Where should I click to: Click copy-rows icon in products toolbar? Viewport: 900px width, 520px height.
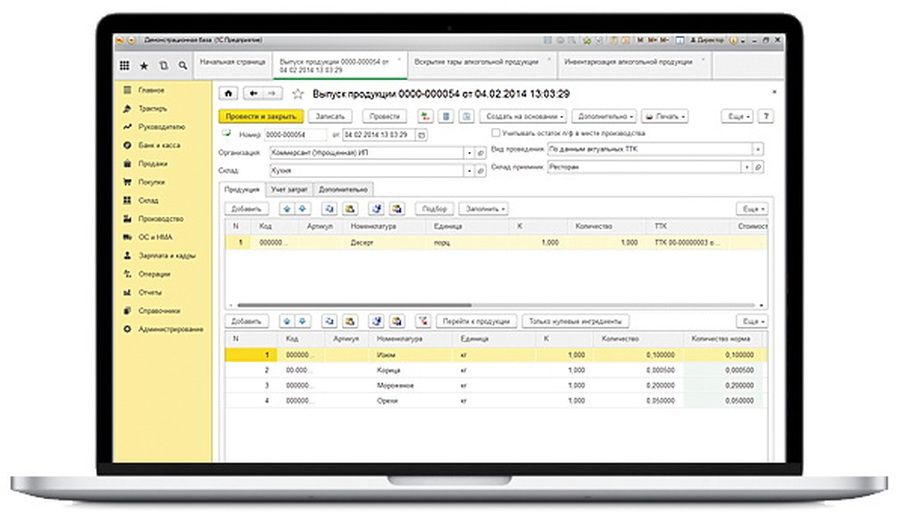tap(329, 209)
